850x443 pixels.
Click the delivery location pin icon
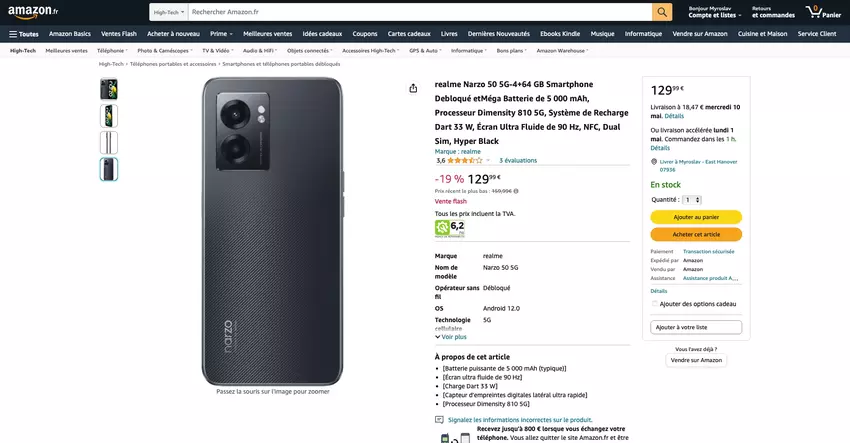654,161
